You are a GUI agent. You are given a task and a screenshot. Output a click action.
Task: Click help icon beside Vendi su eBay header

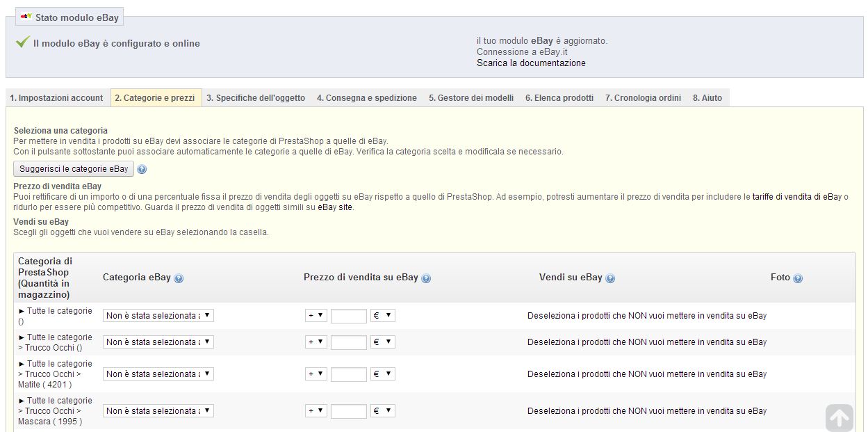[x=610, y=278]
